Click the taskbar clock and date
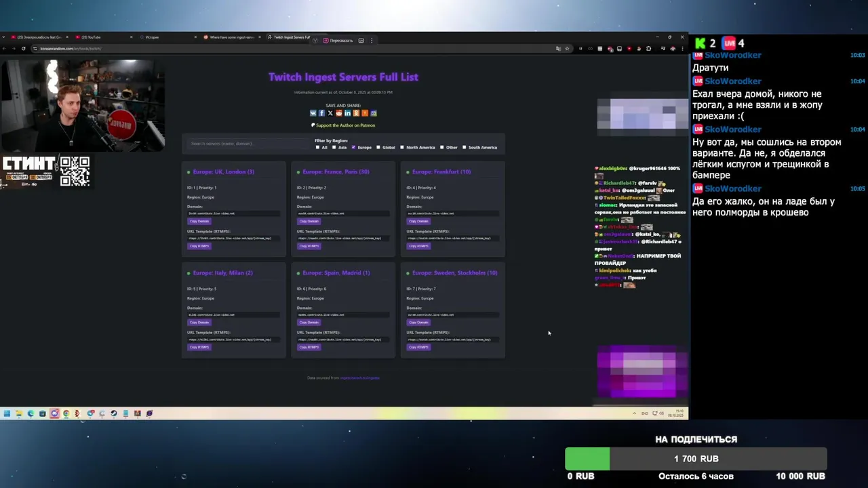Image resolution: width=868 pixels, height=488 pixels. point(675,413)
